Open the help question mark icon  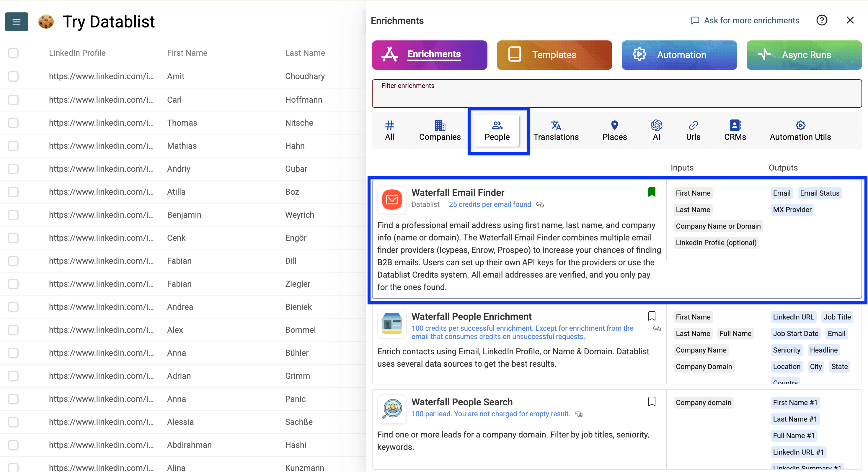pos(822,20)
